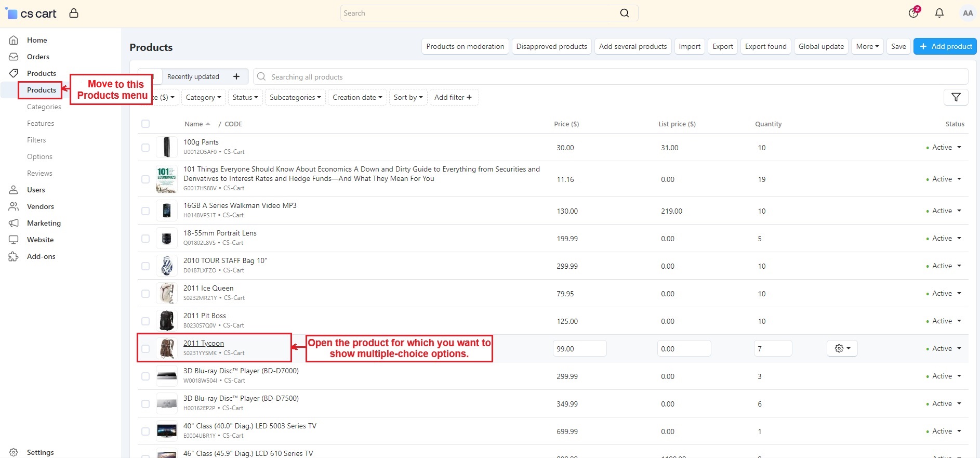The image size is (980, 458).
Task: Select the 2011 Pit Boss checkbox
Action: coord(145,321)
